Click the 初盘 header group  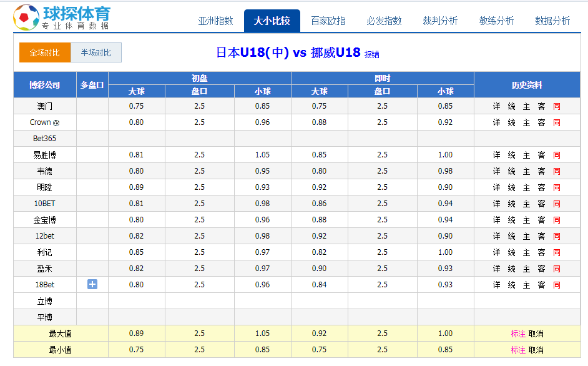(x=200, y=78)
